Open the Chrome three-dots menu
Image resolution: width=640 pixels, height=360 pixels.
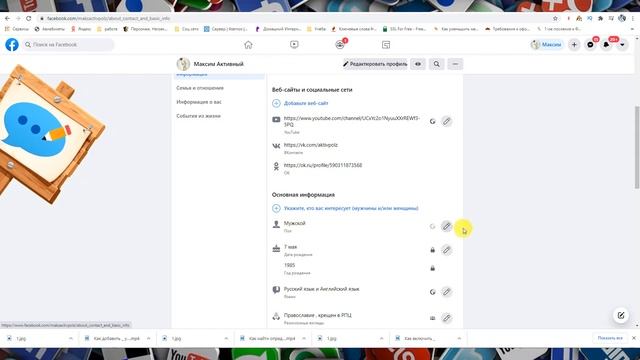tap(633, 18)
